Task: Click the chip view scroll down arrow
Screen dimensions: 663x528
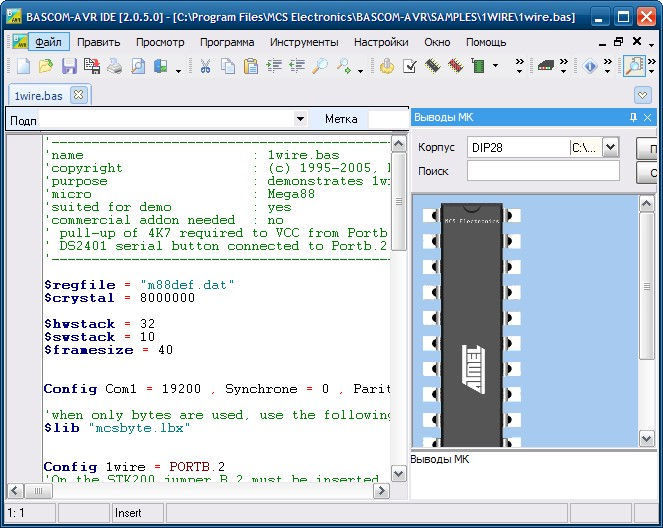Action: point(647,438)
